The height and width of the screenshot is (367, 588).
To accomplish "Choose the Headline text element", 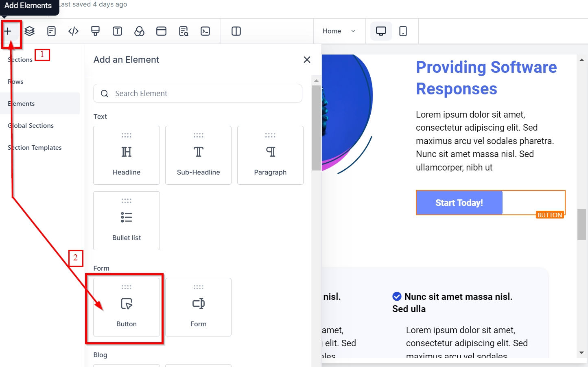I will (x=127, y=155).
